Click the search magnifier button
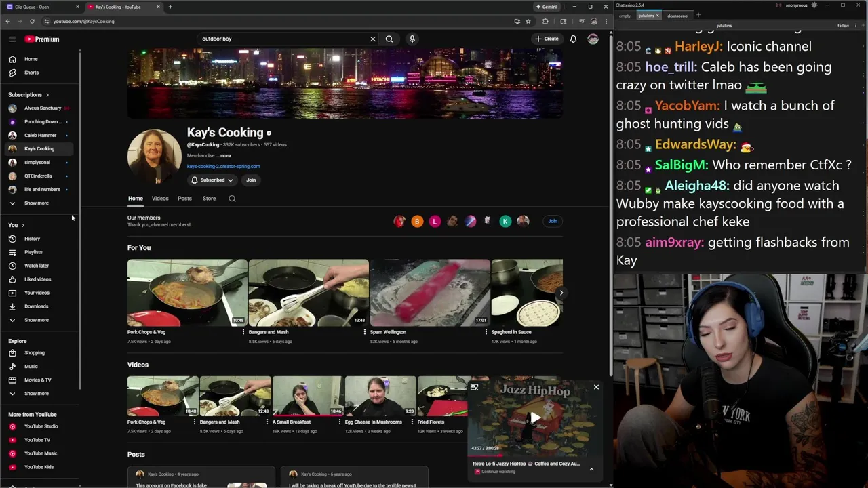Image resolution: width=868 pixels, height=488 pixels. [x=389, y=39]
